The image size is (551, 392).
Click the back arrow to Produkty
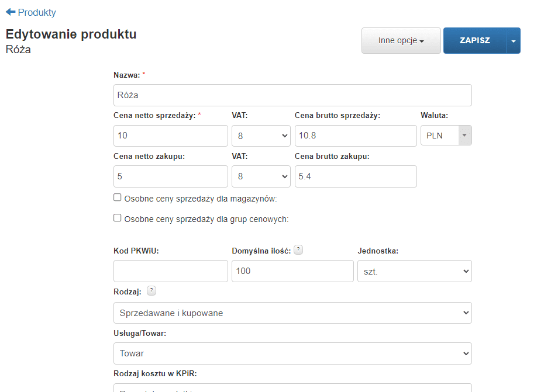click(30, 12)
